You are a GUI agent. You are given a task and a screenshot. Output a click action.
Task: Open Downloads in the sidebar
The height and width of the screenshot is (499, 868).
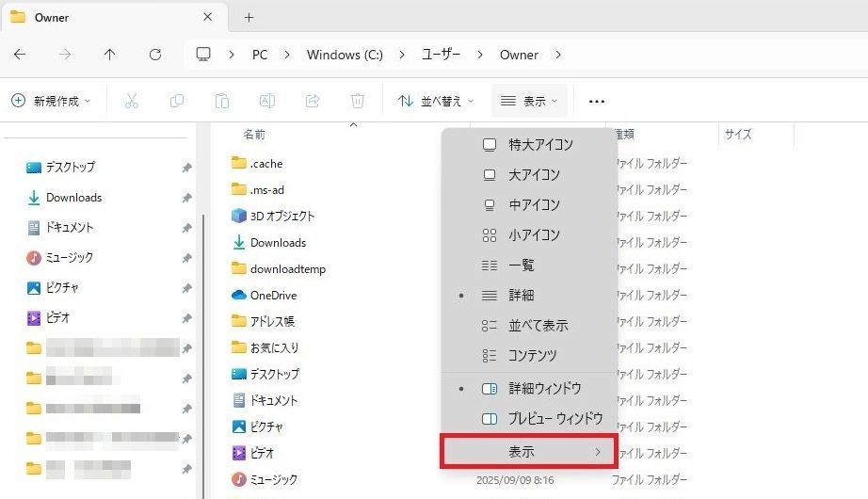pos(73,198)
